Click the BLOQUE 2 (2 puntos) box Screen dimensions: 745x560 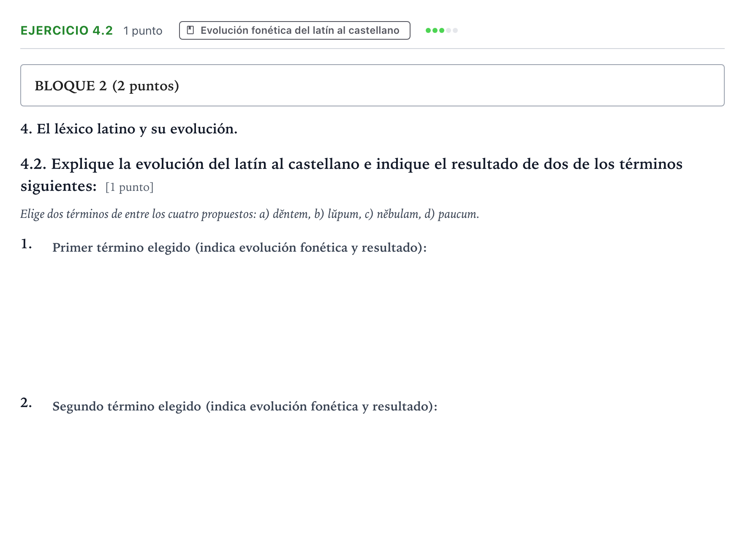pyautogui.click(x=372, y=85)
